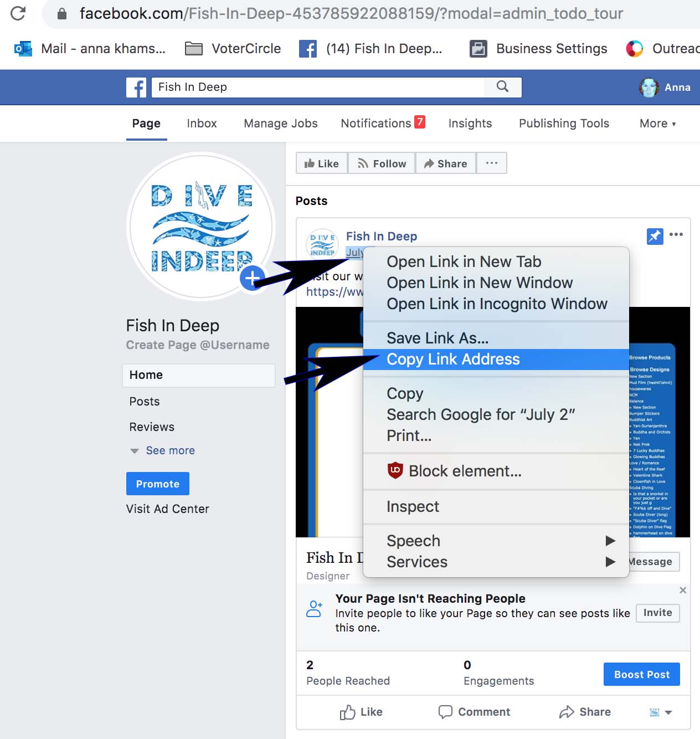Select Reviews in the sidebar
This screenshot has width=700, height=739.
pos(152,427)
